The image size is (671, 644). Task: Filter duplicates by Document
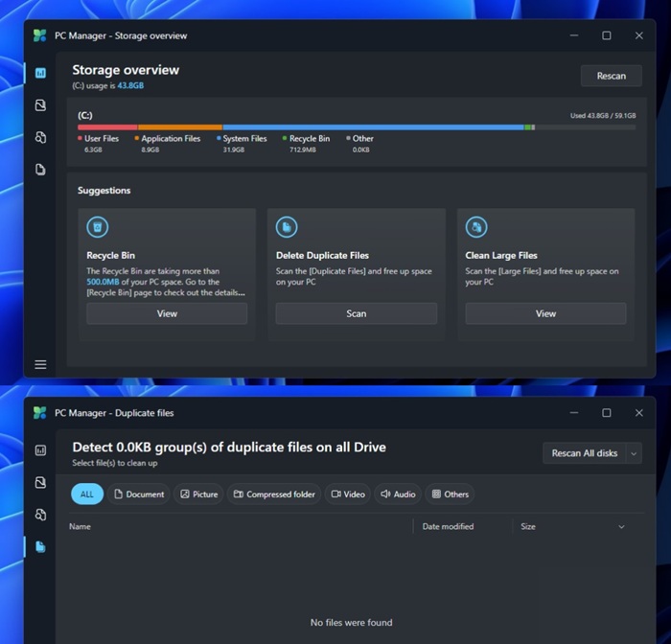click(x=139, y=494)
